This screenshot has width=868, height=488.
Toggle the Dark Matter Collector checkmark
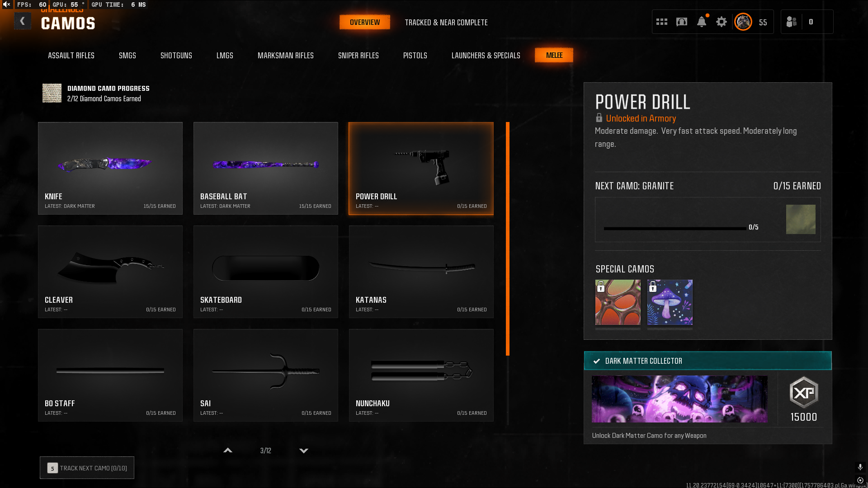point(597,361)
